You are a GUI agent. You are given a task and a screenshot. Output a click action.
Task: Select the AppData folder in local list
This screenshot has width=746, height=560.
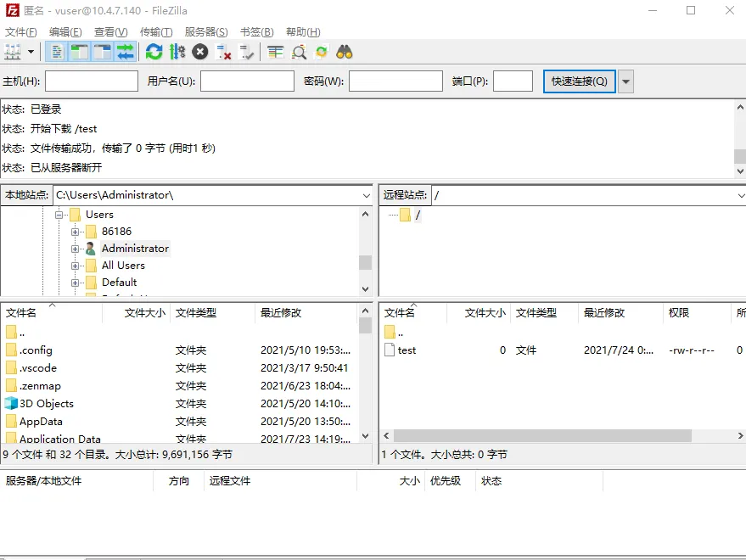(x=41, y=422)
